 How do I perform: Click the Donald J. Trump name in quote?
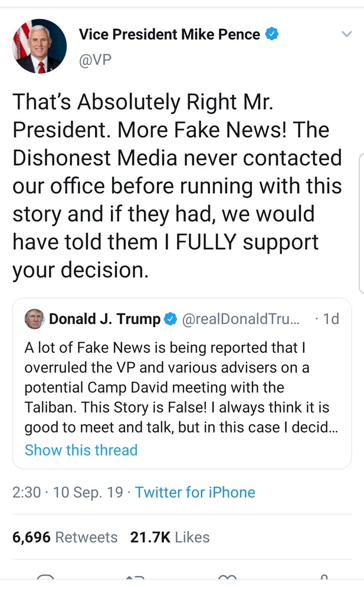(x=104, y=320)
